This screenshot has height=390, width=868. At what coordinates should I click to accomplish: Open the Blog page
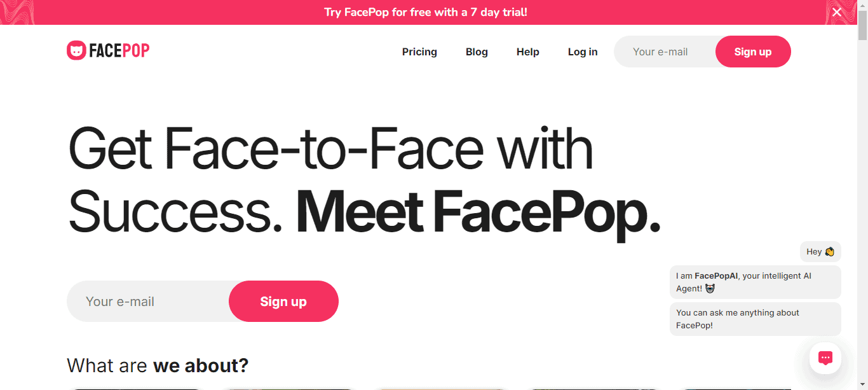pos(477,52)
